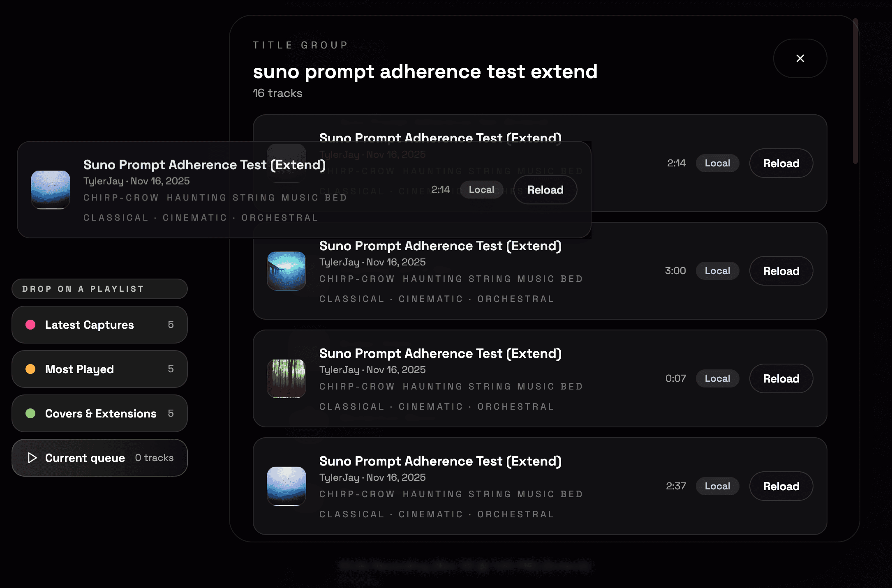Toggle Local status on the 2:37 track
This screenshot has height=588, width=892.
pos(717,486)
